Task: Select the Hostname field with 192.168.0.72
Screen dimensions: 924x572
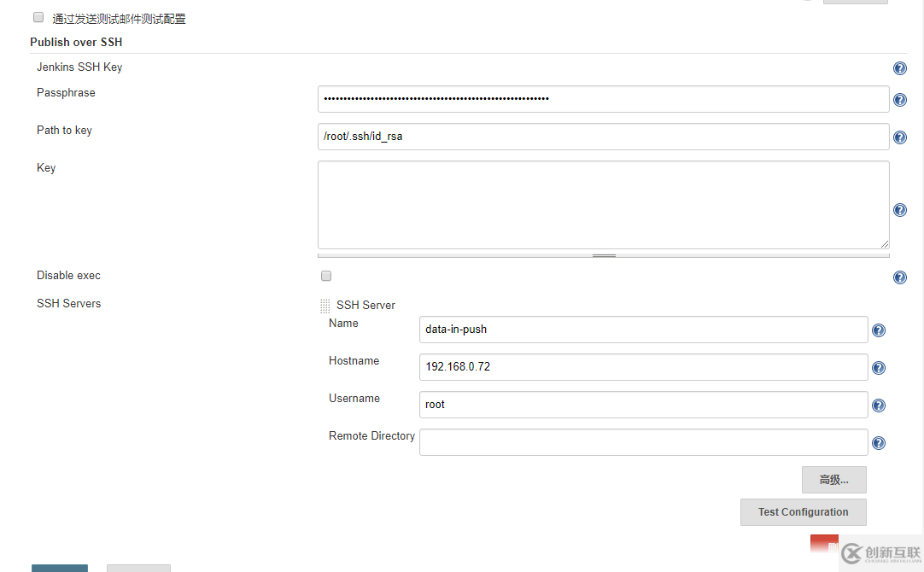Action: (x=643, y=367)
